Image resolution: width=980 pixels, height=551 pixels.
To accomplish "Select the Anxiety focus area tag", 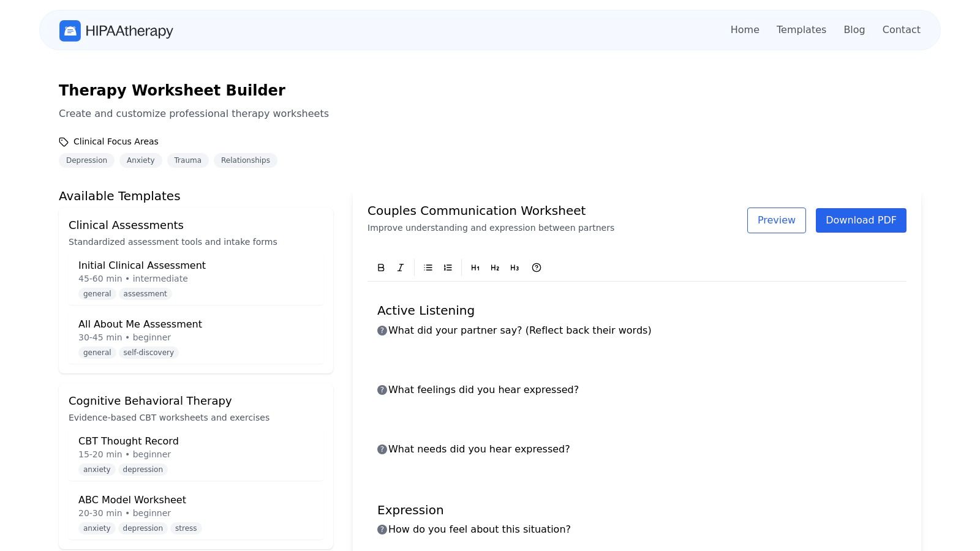I will [141, 160].
